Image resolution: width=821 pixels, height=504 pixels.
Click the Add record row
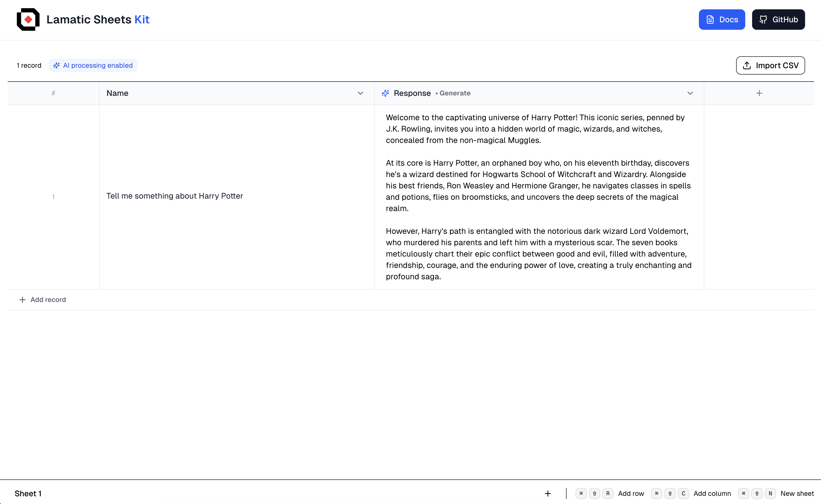click(48, 300)
